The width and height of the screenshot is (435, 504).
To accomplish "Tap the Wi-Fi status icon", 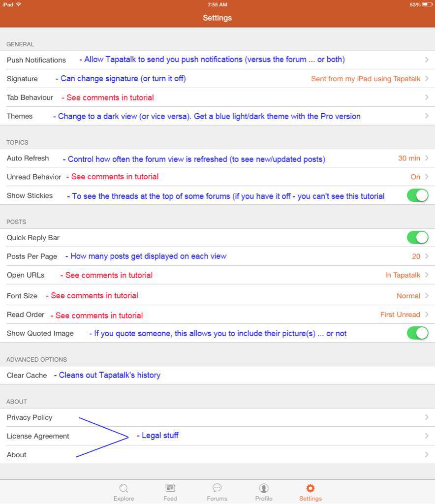I will pyautogui.click(x=18, y=4).
